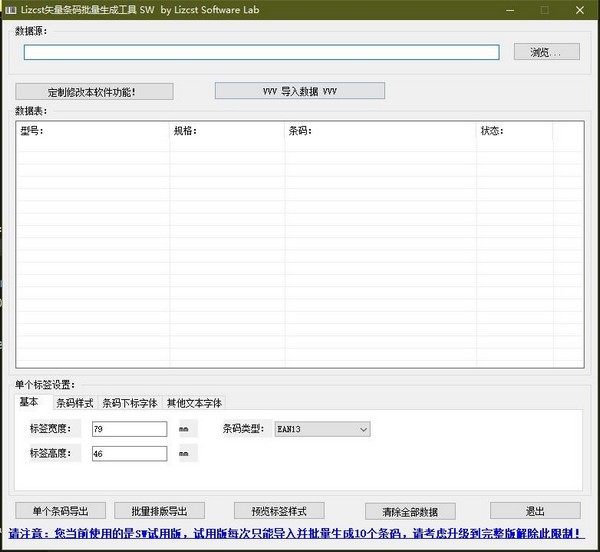The image size is (600, 552).
Task: Expand the 条码类型 EAN13 dropdown
Action: pos(322,429)
